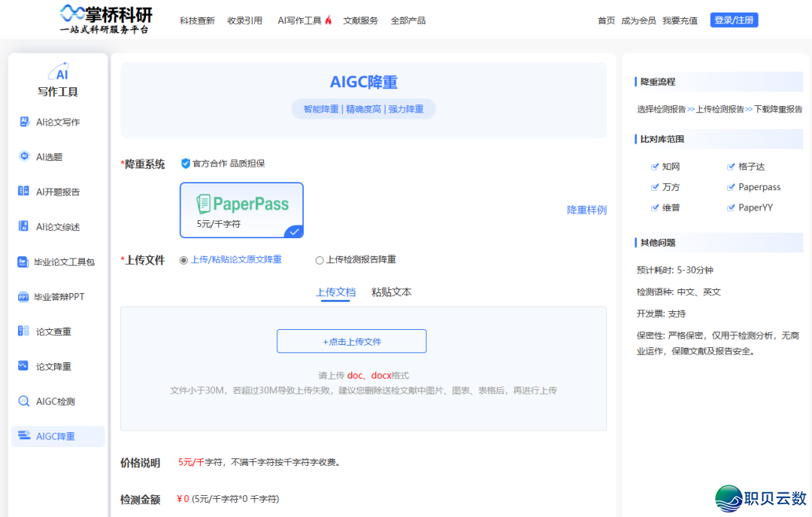This screenshot has height=517, width=812.
Task: Toggle the PaperYY database checkbox
Action: tap(731, 207)
